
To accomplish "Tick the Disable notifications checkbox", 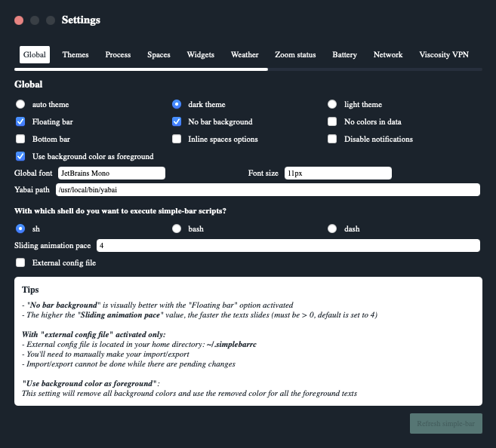I will coord(332,139).
